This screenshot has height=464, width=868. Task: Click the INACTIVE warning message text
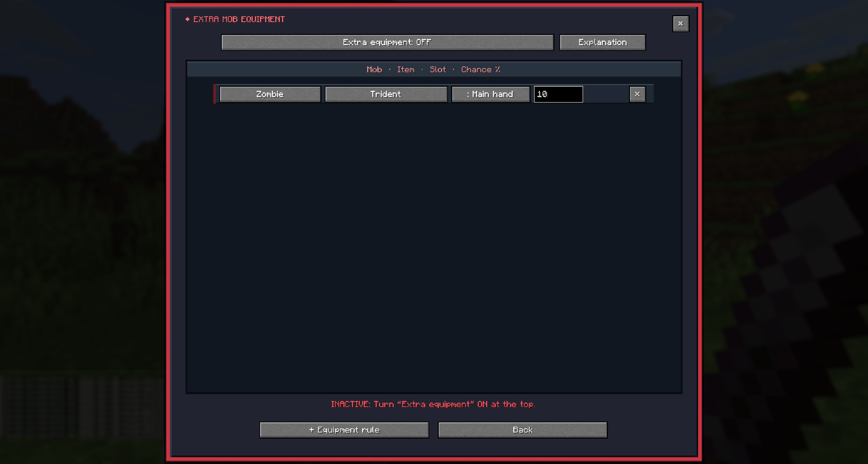(433, 404)
